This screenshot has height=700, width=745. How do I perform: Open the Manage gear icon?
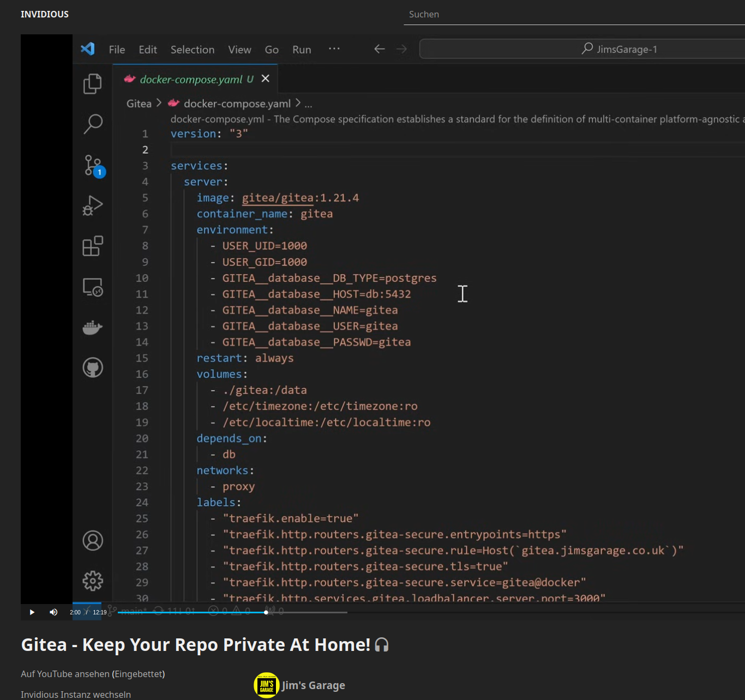click(x=93, y=581)
